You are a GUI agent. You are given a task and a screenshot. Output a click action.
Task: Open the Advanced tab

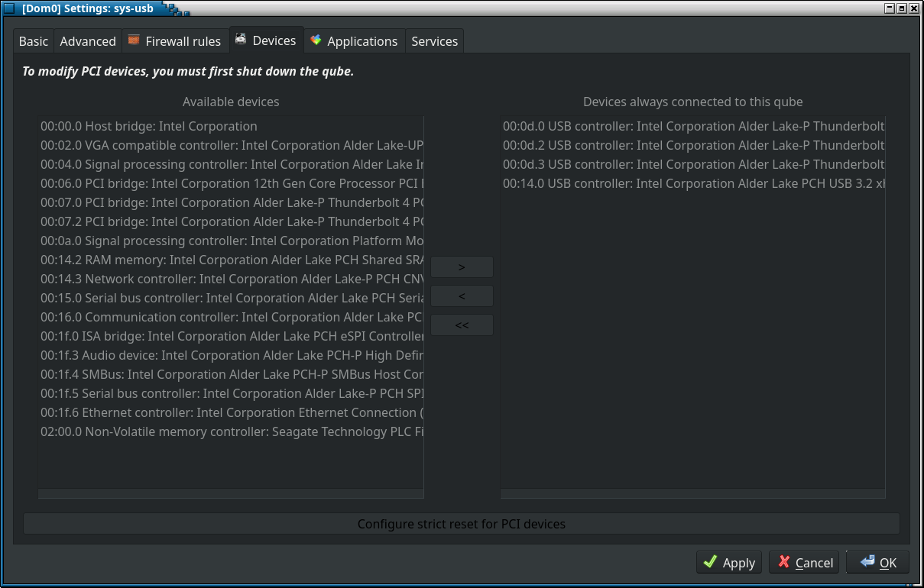click(88, 41)
